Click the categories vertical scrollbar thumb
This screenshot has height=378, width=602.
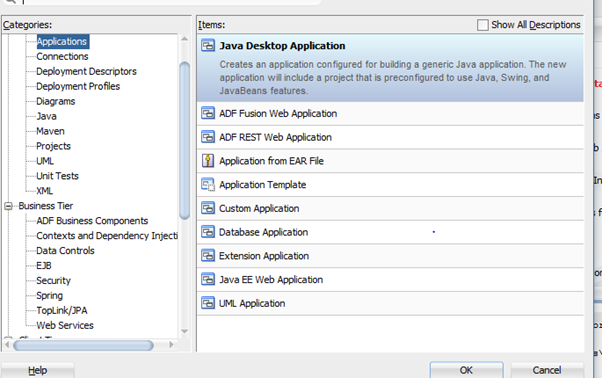click(x=185, y=140)
